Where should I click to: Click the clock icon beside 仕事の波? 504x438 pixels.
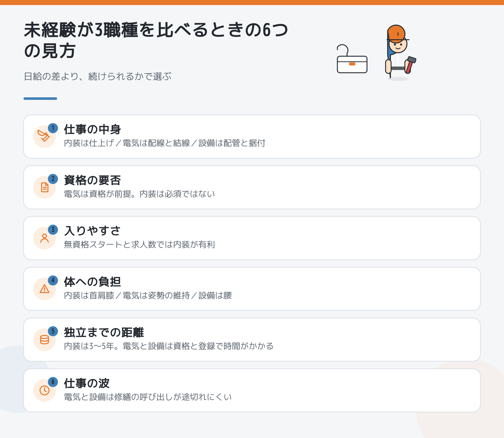(x=44, y=390)
